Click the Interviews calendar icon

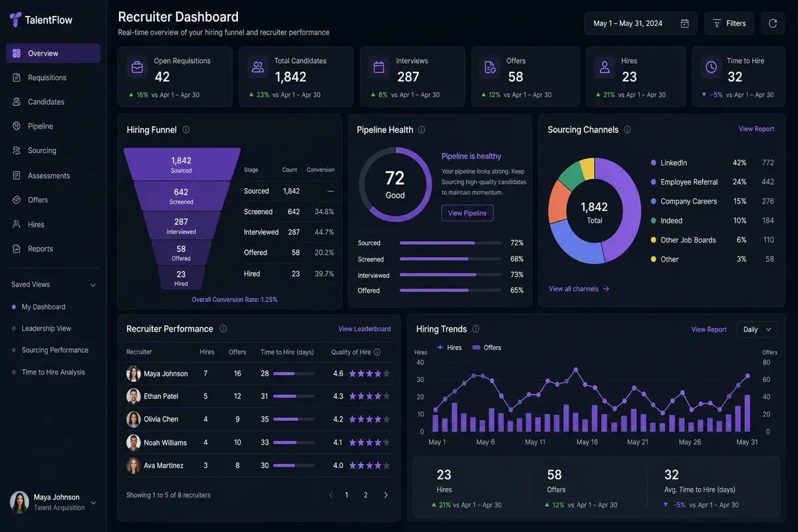pos(379,67)
